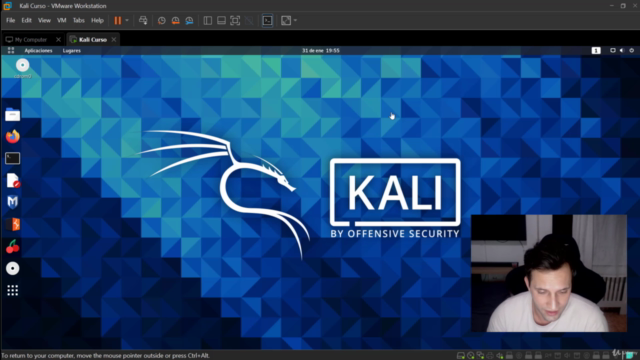Image resolution: width=640 pixels, height=360 pixels.
Task: Open the View menu
Action: 44,20
